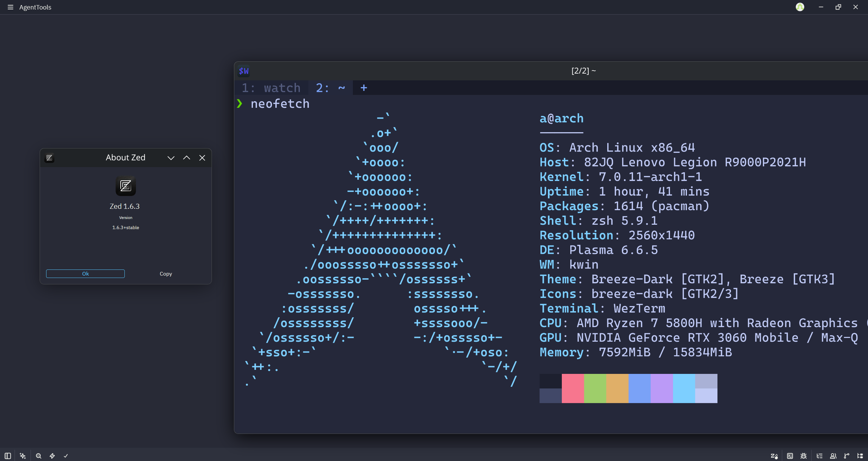Viewport: 868px width, 461px height.
Task: Click the user avatar in the title bar
Action: tap(800, 7)
